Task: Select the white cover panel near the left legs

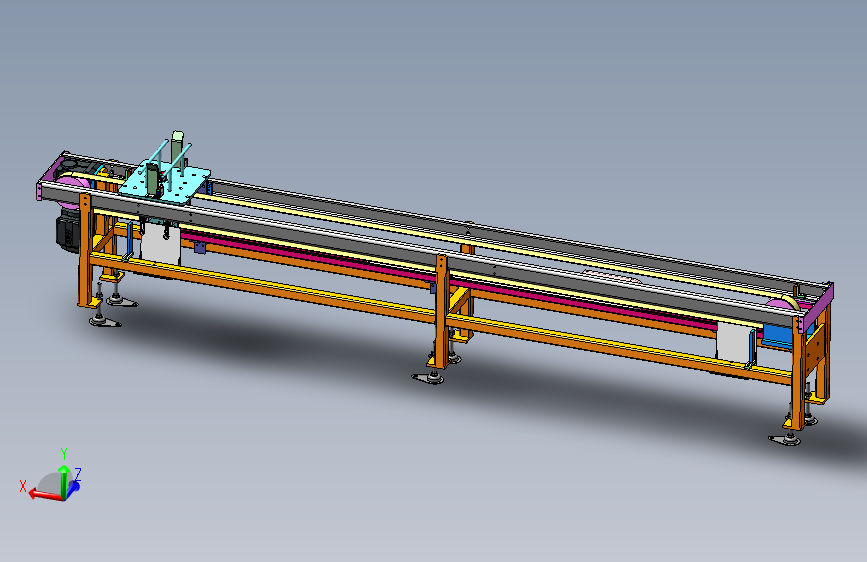Action: click(x=161, y=245)
